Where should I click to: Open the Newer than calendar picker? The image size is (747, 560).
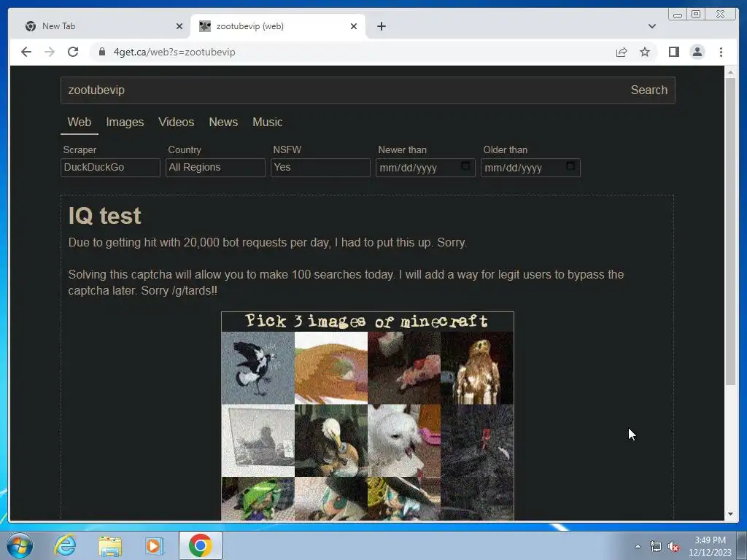465,166
